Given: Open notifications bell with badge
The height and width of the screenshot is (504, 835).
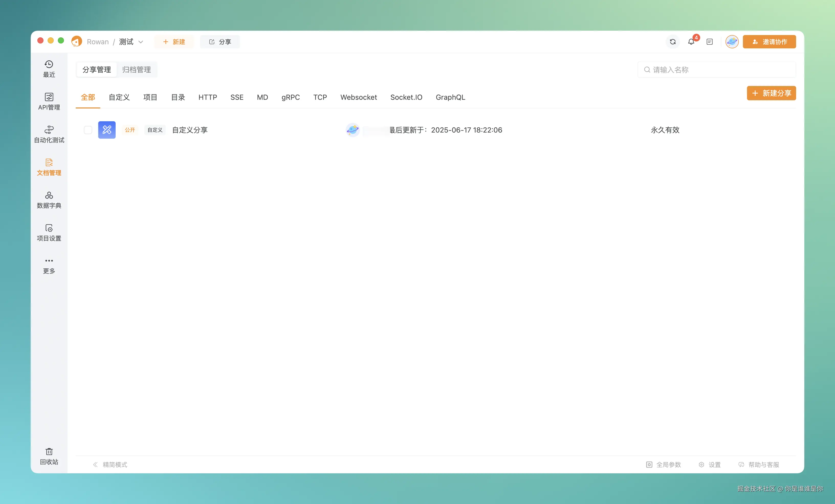Looking at the screenshot, I should 691,42.
